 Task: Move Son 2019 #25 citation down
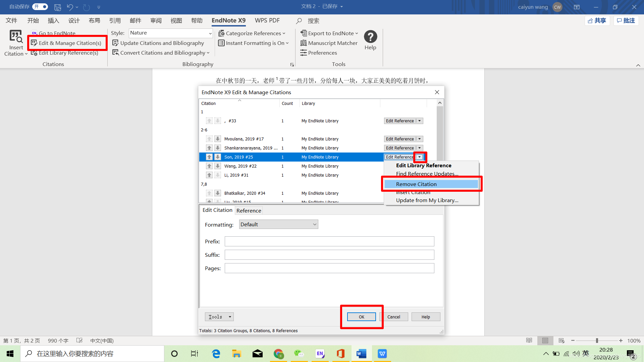click(x=218, y=157)
